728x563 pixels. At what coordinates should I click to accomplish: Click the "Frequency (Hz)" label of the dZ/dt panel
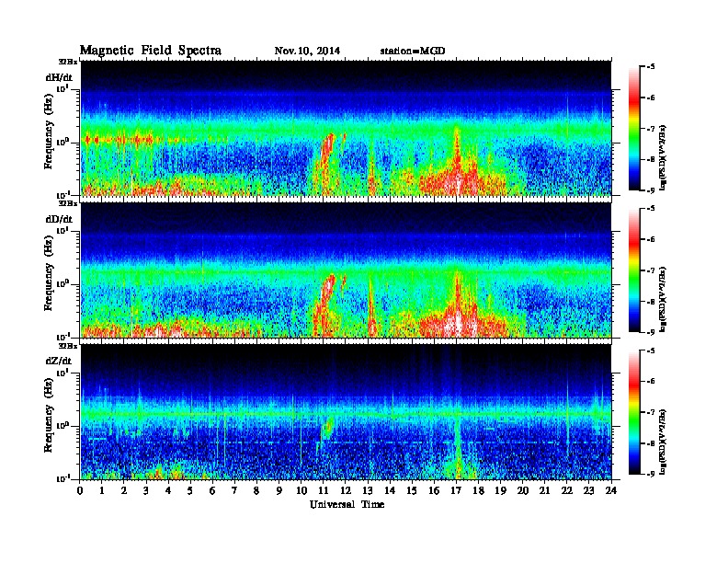point(50,413)
